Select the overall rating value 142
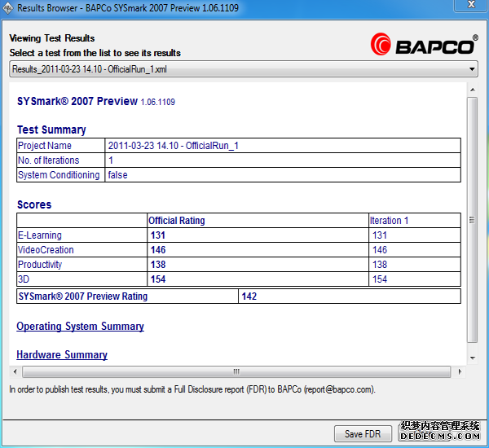 click(x=249, y=296)
